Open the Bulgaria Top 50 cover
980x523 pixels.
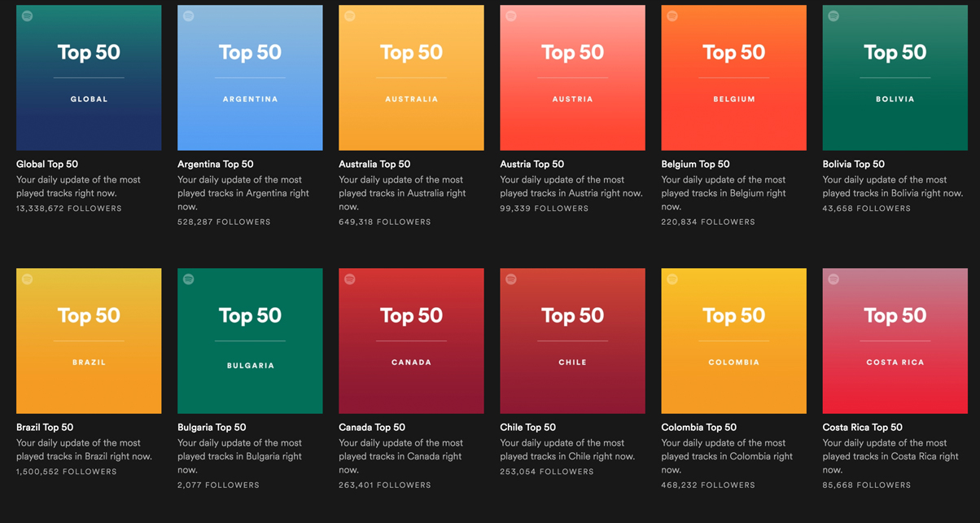click(250, 341)
